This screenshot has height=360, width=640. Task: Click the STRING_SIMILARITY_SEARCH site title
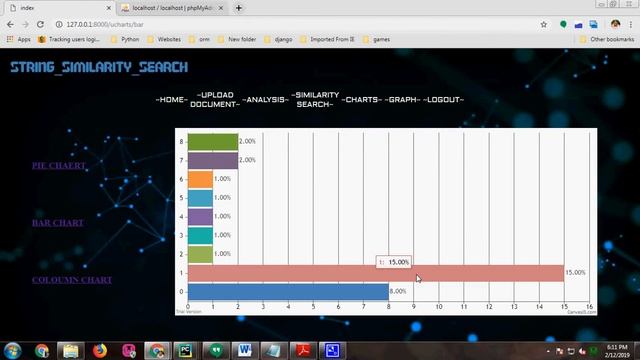click(99, 67)
